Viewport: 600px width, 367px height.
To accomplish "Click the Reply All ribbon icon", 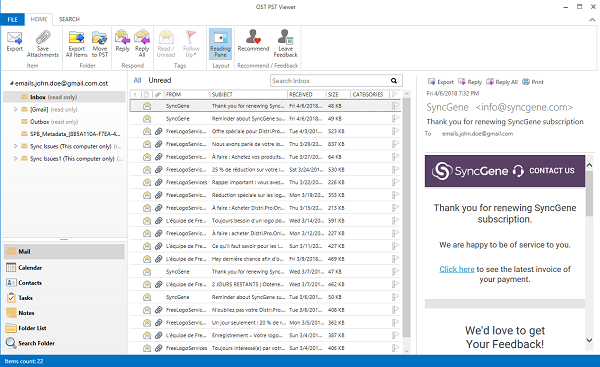I will [142, 38].
